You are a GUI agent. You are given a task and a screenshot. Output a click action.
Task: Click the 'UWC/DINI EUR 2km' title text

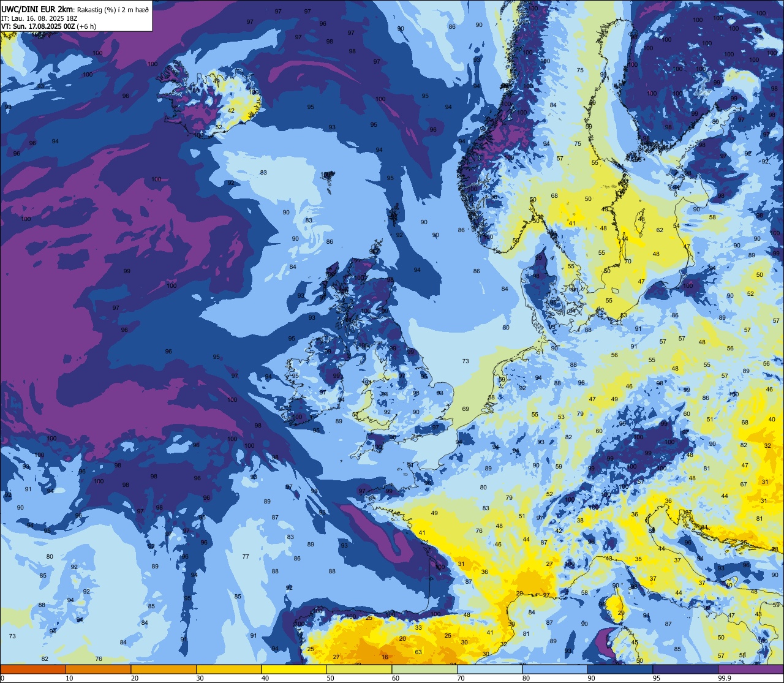(x=38, y=9)
